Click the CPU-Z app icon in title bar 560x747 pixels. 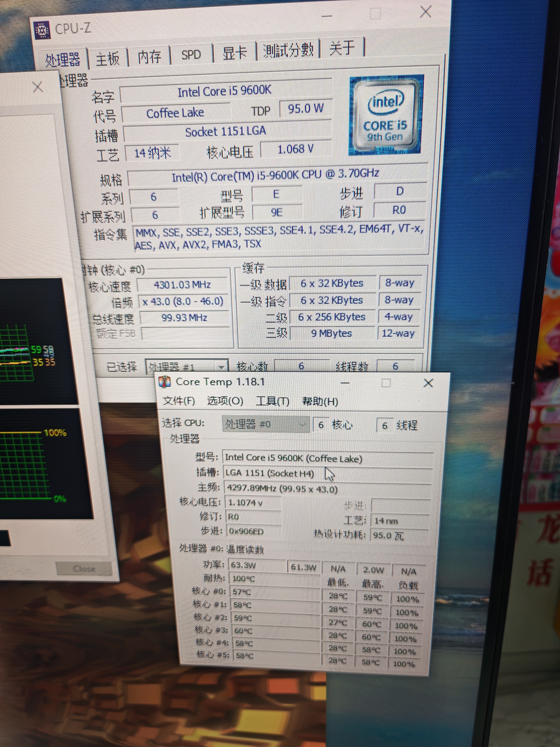[42, 30]
